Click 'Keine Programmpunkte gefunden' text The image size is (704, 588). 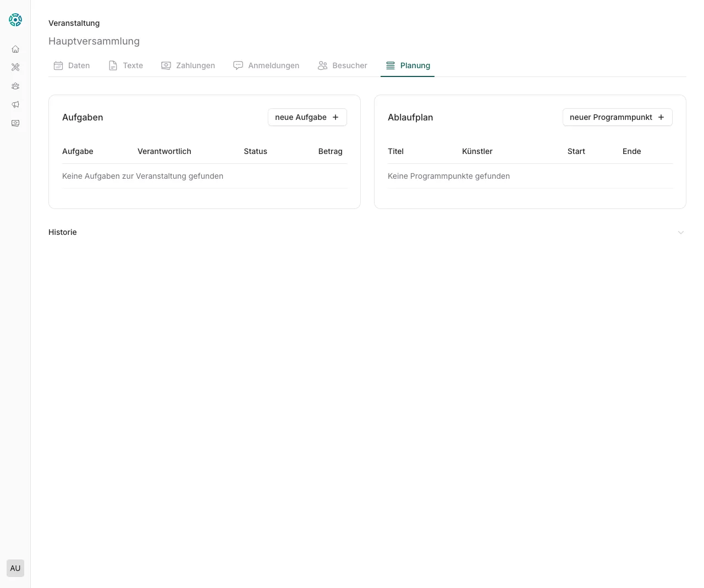point(449,176)
